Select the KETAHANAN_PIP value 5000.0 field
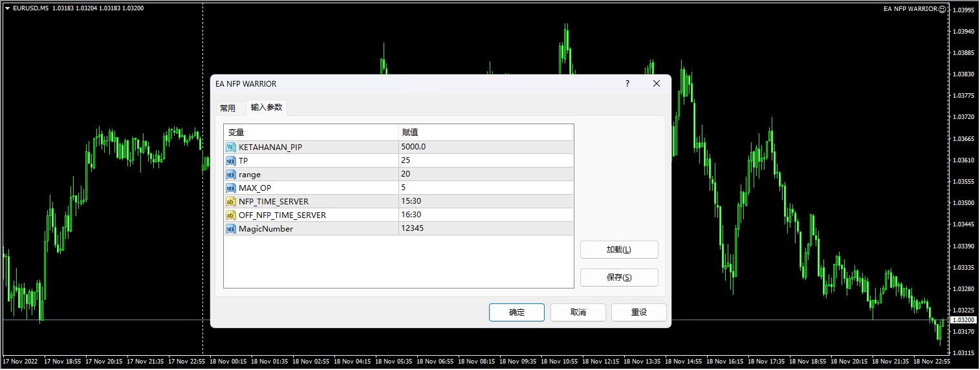This screenshot has height=370, width=980. click(x=485, y=147)
